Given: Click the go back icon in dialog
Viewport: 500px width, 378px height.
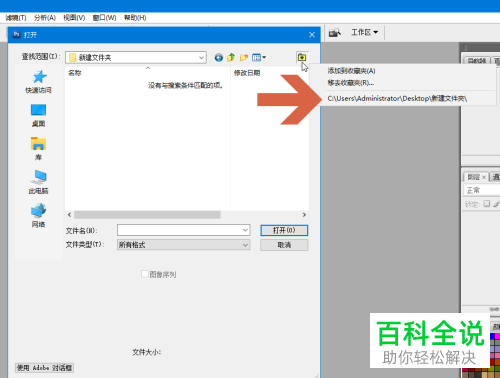Looking at the screenshot, I should [219, 58].
